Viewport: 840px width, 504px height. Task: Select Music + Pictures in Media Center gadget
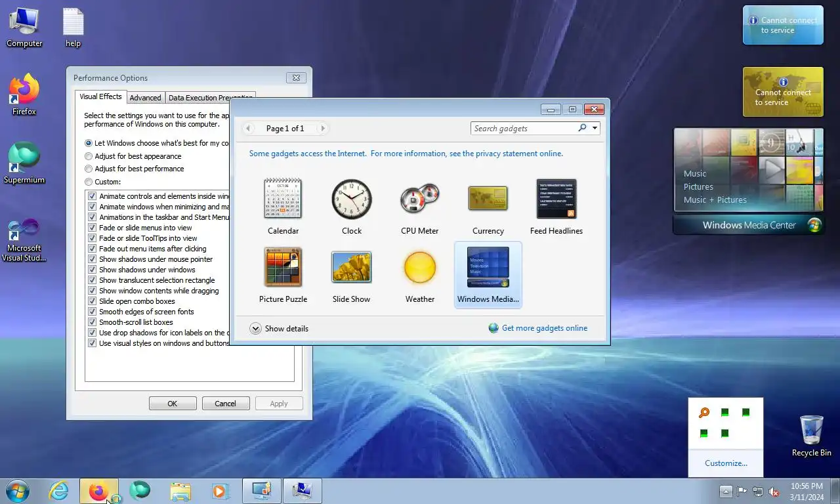[x=715, y=200]
